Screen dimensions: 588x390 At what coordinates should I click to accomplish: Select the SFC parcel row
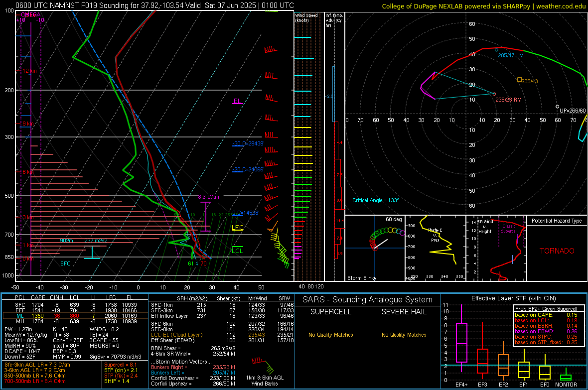pyautogui.click(x=75, y=305)
